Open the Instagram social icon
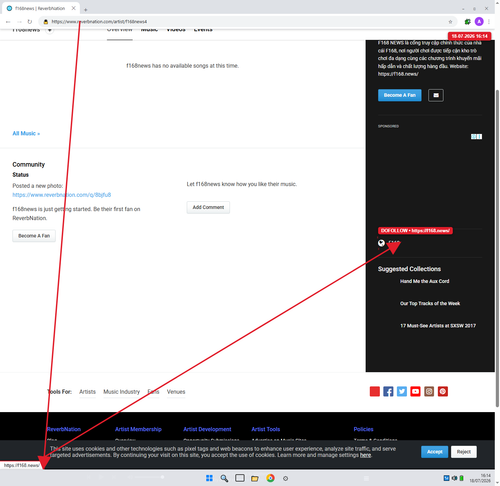The image size is (500, 486). pyautogui.click(x=429, y=391)
